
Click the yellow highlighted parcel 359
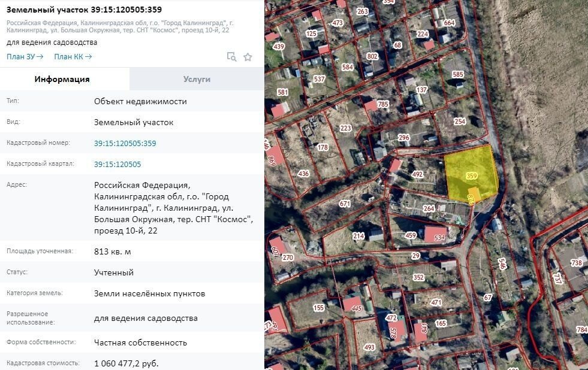(471, 176)
